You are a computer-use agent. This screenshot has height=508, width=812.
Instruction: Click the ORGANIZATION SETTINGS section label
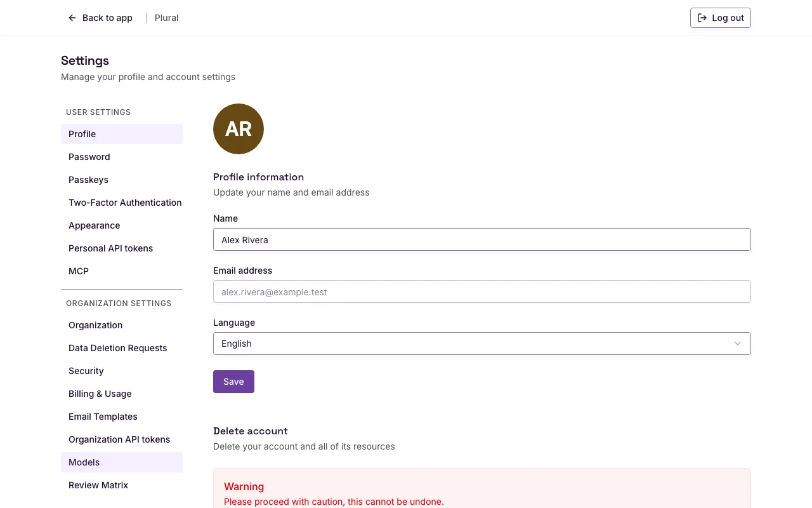point(119,304)
